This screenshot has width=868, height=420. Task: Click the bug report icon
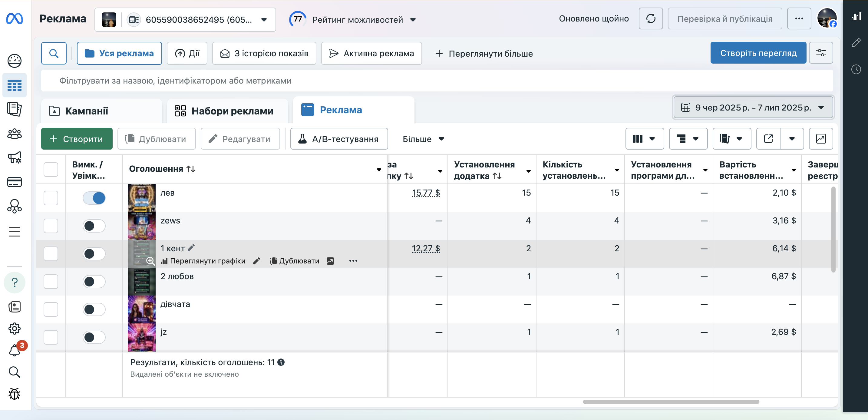click(15, 394)
